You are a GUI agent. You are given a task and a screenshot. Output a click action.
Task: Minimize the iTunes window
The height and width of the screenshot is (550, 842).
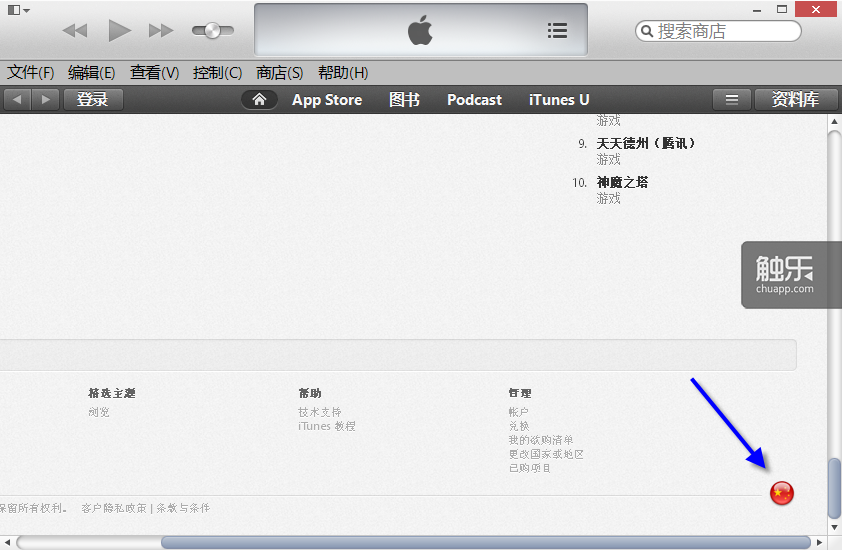coord(757,10)
